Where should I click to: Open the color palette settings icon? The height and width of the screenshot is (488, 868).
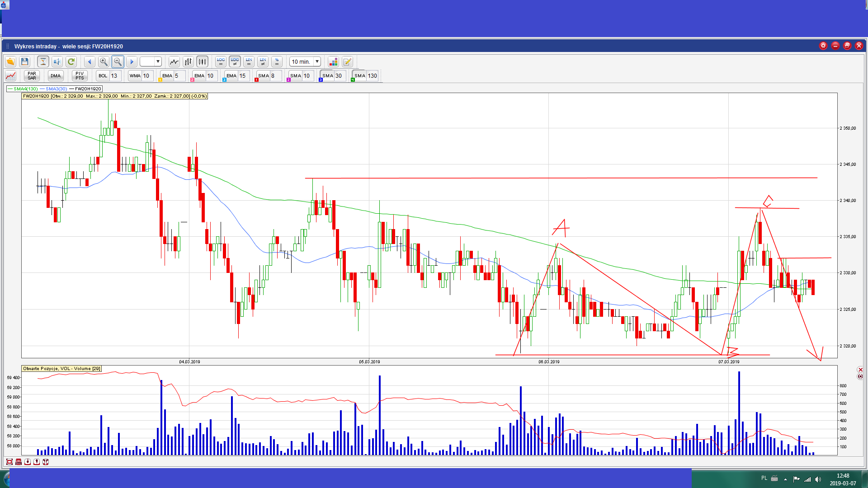click(x=333, y=61)
